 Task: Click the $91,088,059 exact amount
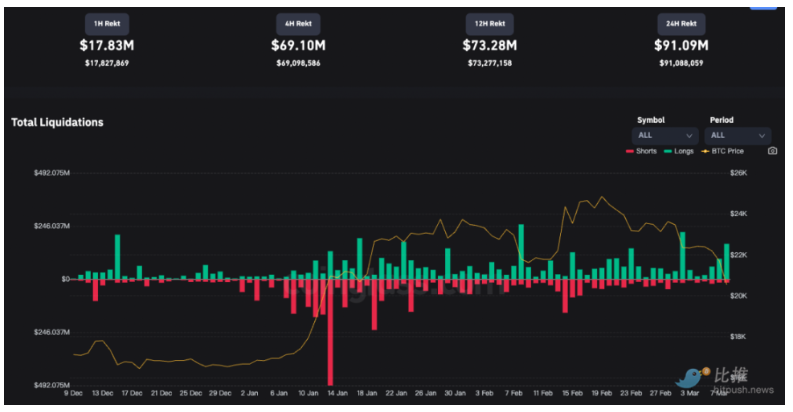point(681,63)
